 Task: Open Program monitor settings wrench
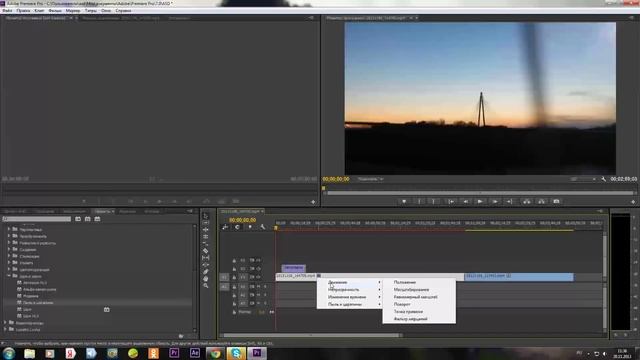pyautogui.click(x=603, y=179)
